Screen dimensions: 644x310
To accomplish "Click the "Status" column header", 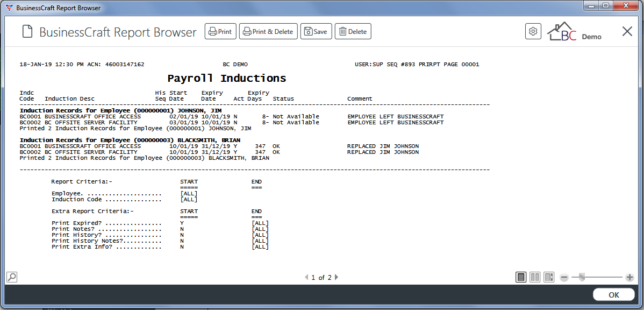I will click(283, 98).
